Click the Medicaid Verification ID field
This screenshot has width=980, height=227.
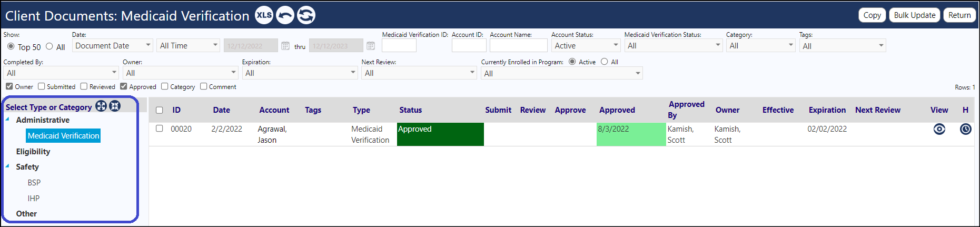[399, 46]
